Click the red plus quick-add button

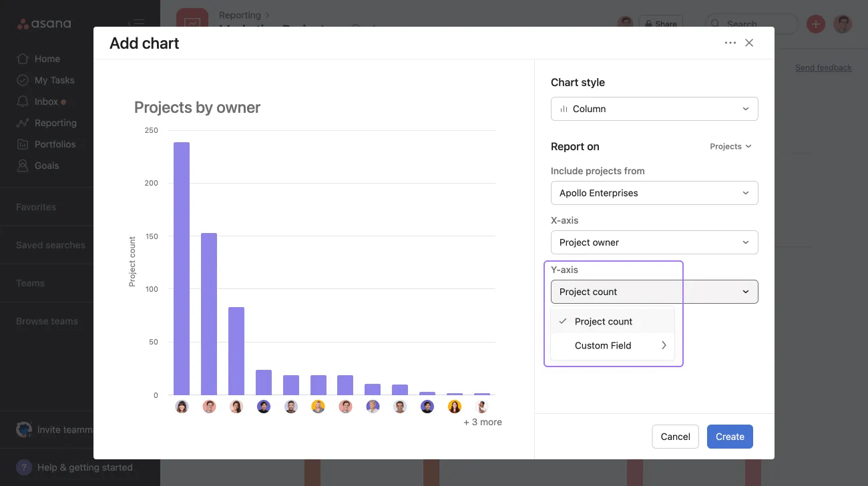point(815,25)
